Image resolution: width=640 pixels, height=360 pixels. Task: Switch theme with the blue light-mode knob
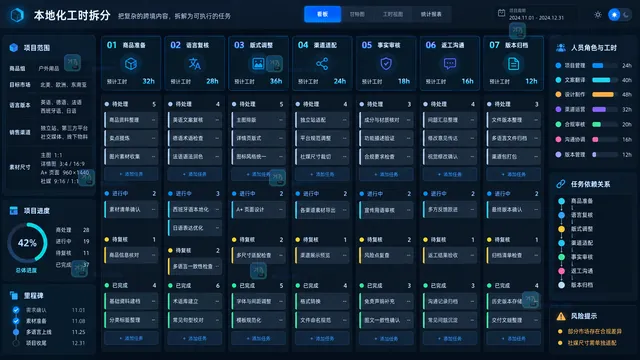point(614,15)
